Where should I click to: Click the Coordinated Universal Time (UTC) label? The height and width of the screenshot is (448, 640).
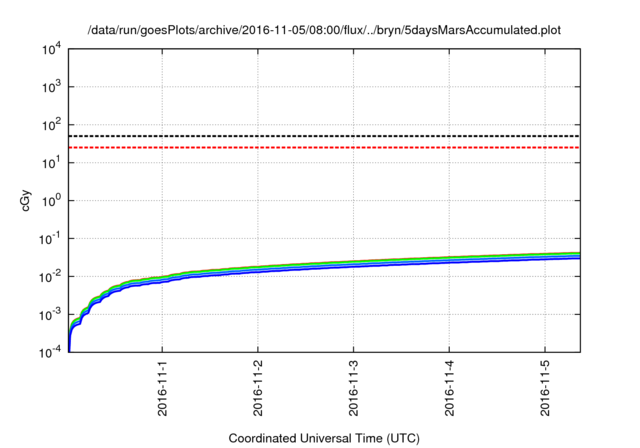tap(324, 438)
